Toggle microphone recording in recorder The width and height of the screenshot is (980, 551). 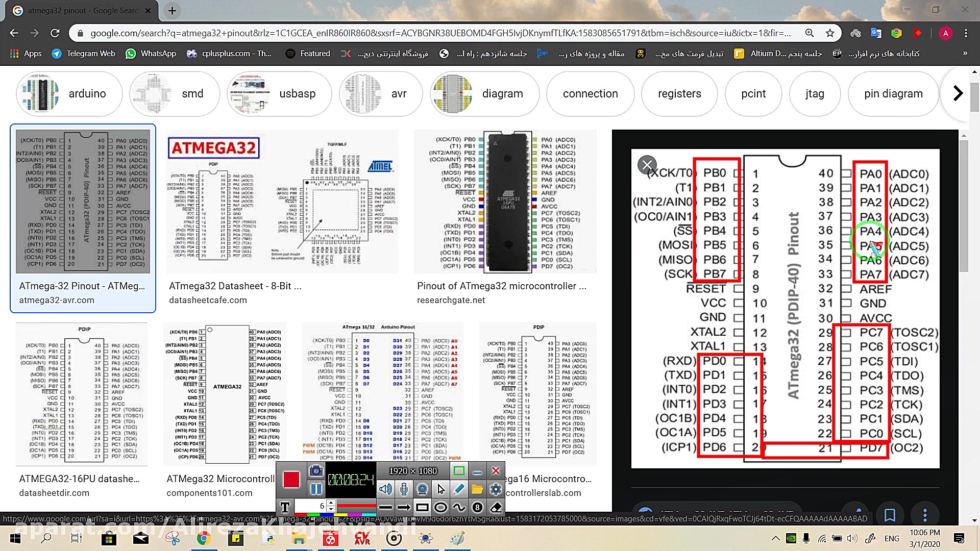[x=404, y=489]
